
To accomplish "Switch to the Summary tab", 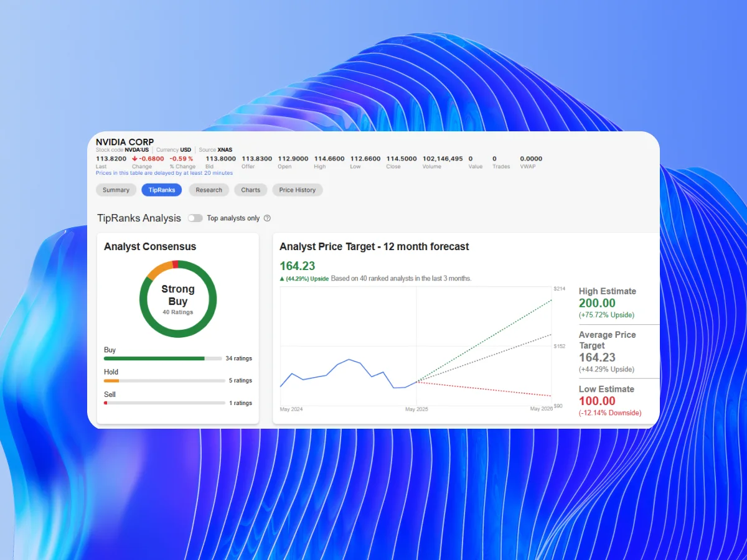I will (116, 190).
